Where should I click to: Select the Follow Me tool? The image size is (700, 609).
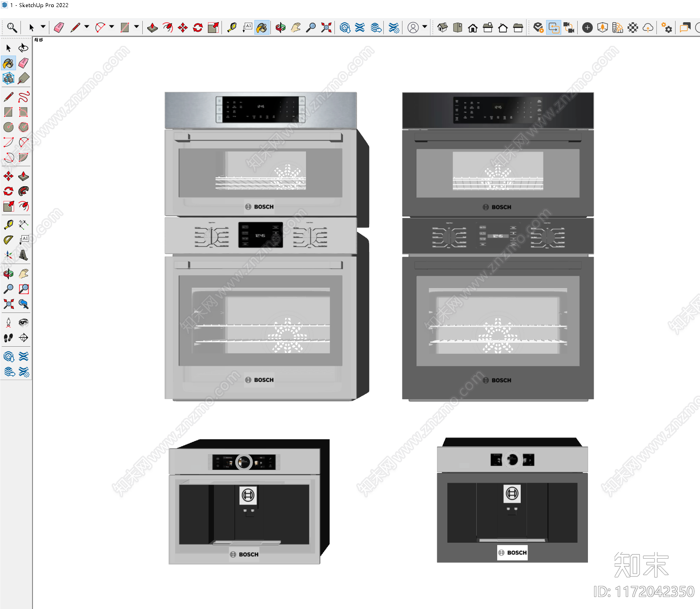[x=24, y=191]
